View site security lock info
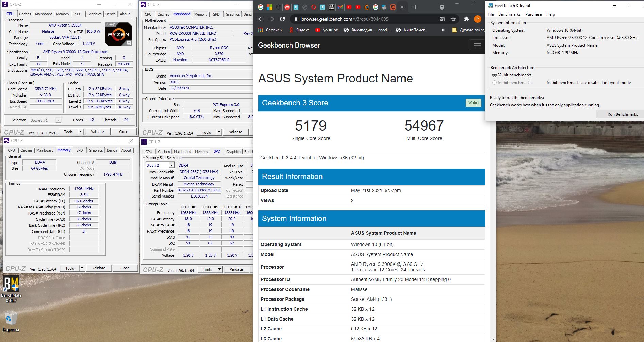This screenshot has width=644, height=342. [x=296, y=19]
